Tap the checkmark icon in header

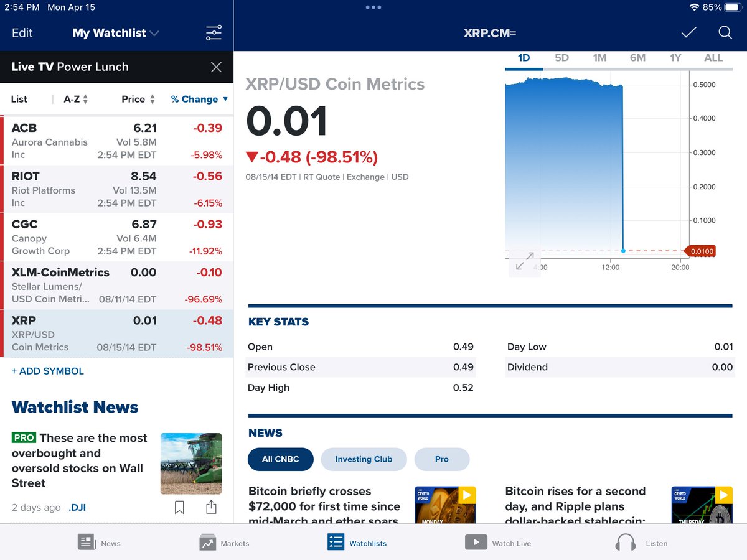(x=688, y=33)
